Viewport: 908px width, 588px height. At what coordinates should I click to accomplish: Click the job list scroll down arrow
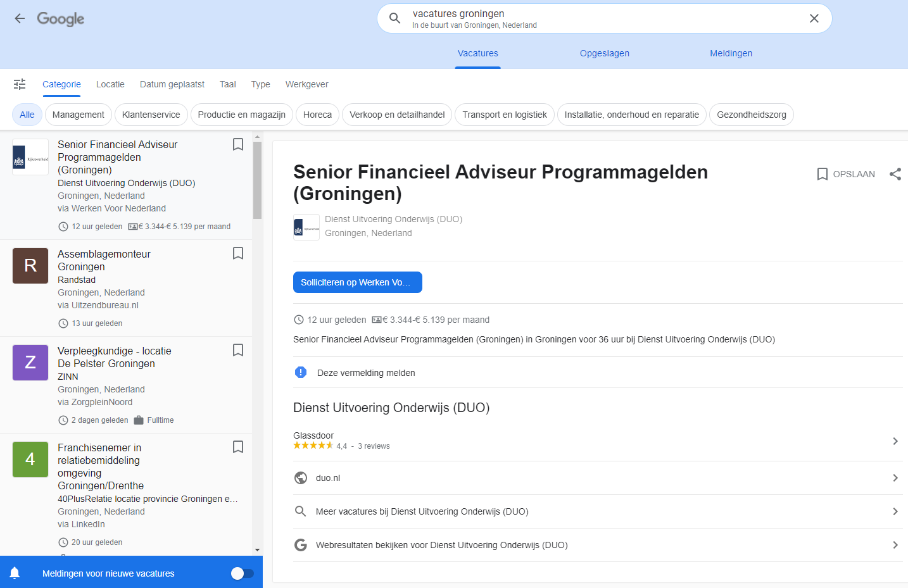(x=257, y=550)
